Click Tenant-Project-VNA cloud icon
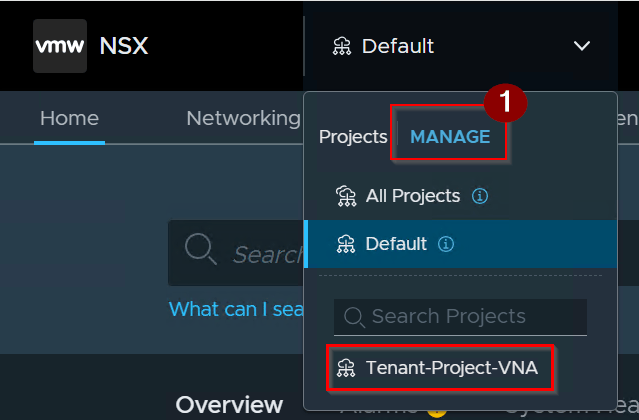Viewport: 639px width, 420px height. click(x=346, y=368)
